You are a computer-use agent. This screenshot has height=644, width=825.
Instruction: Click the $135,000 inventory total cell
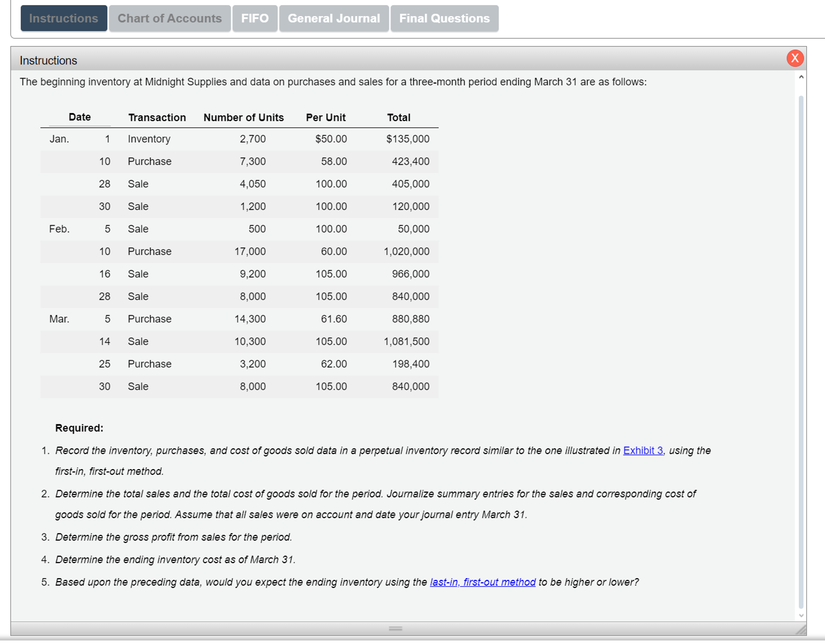tap(407, 139)
